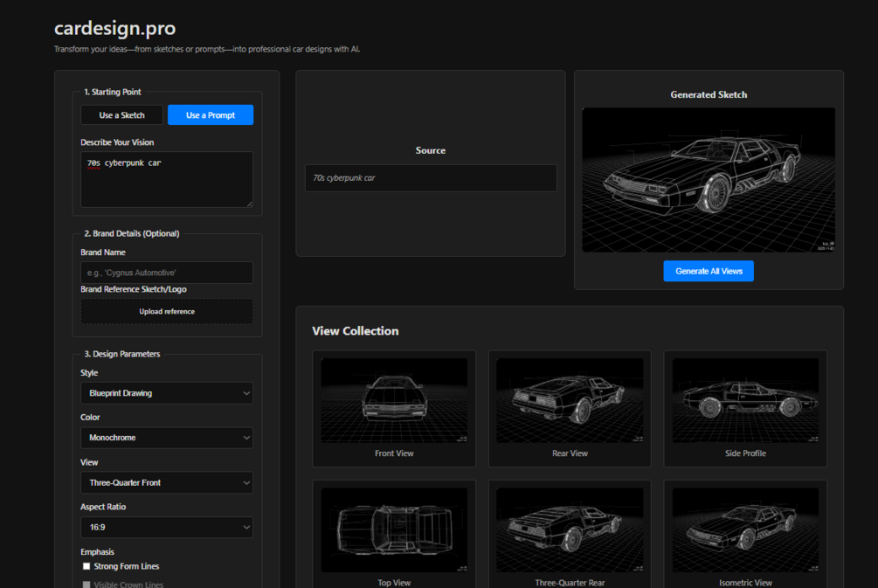Screen dimensions: 878x588
Task: Click the Generate All Views button
Action: (x=709, y=271)
